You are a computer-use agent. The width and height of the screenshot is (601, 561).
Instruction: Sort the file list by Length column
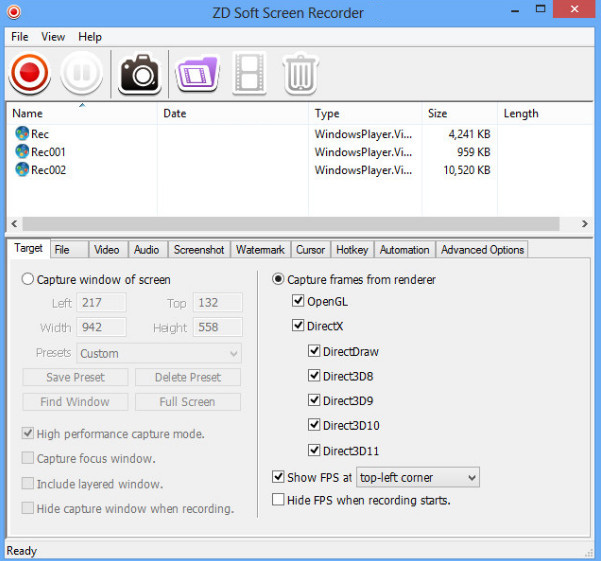click(x=545, y=113)
